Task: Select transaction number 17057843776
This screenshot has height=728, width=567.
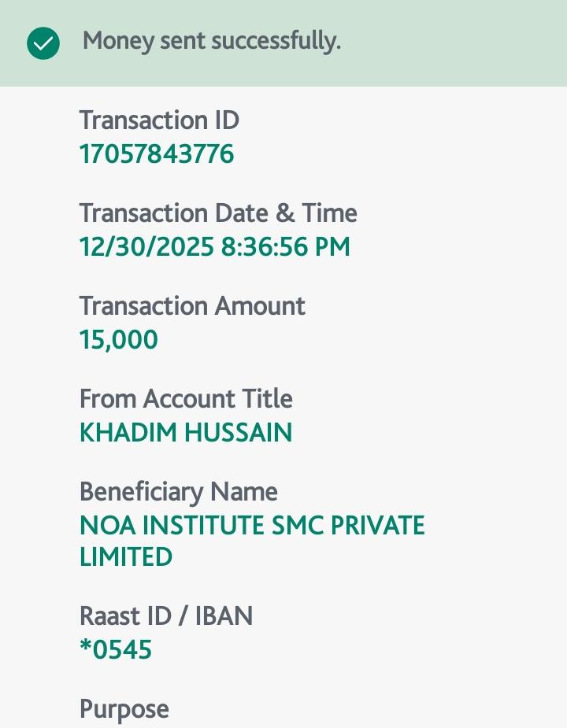Action: tap(157, 153)
